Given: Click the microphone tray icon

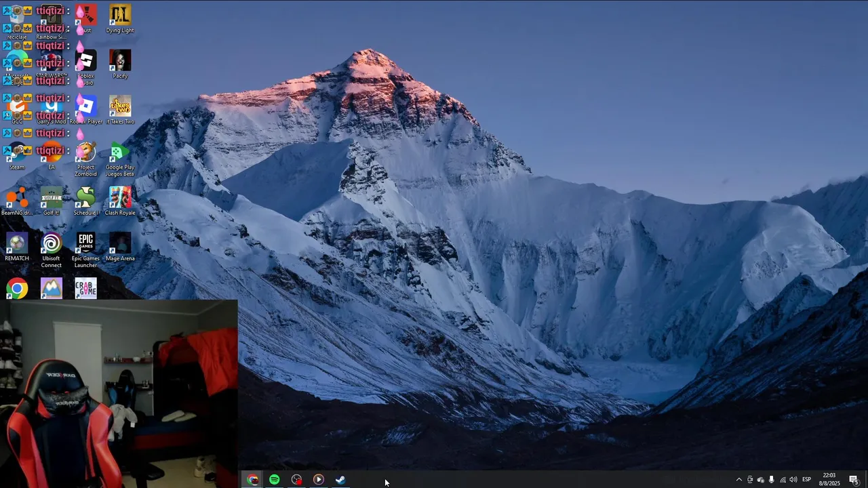Looking at the screenshot, I should [x=772, y=480].
